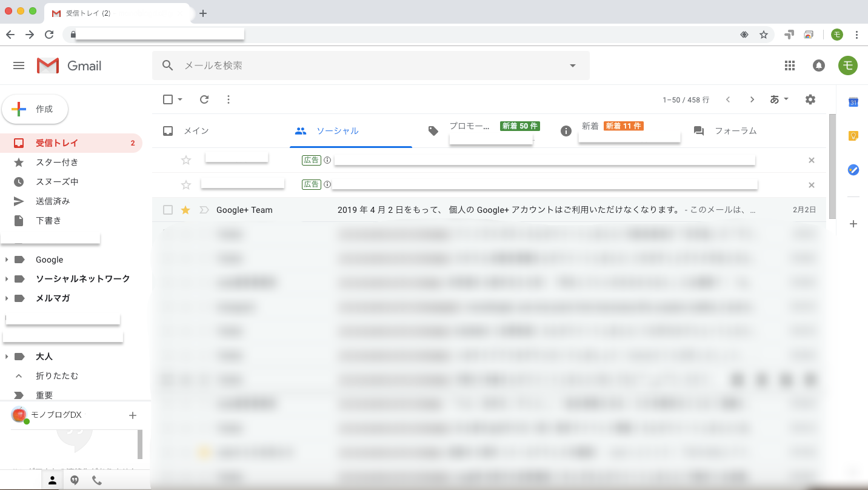This screenshot has height=490, width=868.
Task: Click the notifications bell icon
Action: (819, 65)
